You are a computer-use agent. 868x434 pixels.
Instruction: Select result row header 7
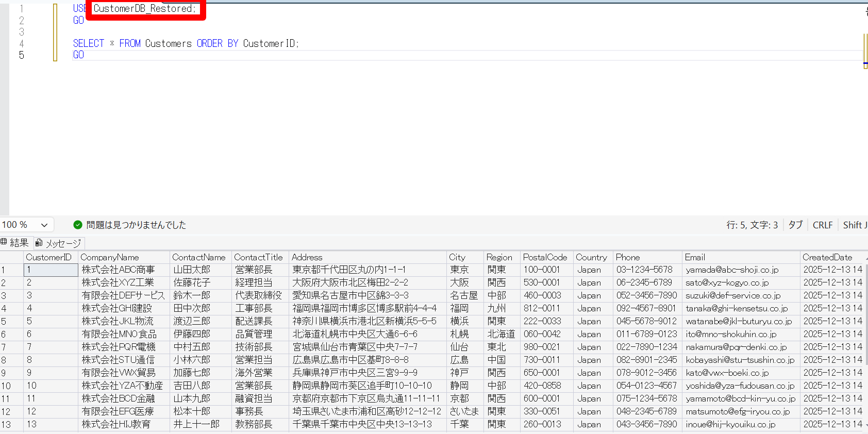point(11,347)
